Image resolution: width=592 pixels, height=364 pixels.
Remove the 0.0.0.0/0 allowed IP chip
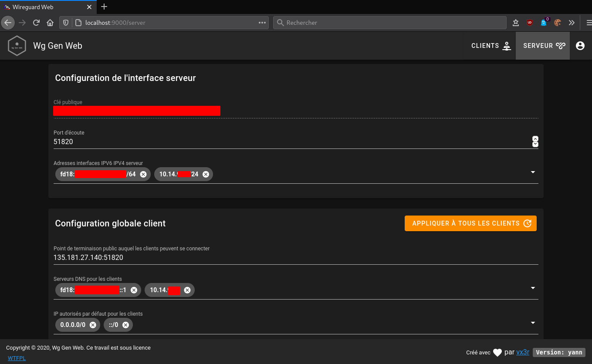point(93,325)
